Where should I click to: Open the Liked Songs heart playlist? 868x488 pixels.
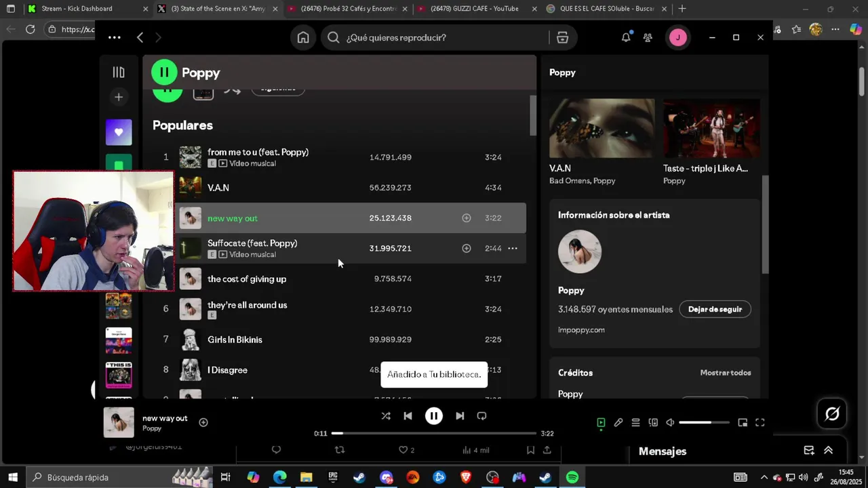(119, 132)
